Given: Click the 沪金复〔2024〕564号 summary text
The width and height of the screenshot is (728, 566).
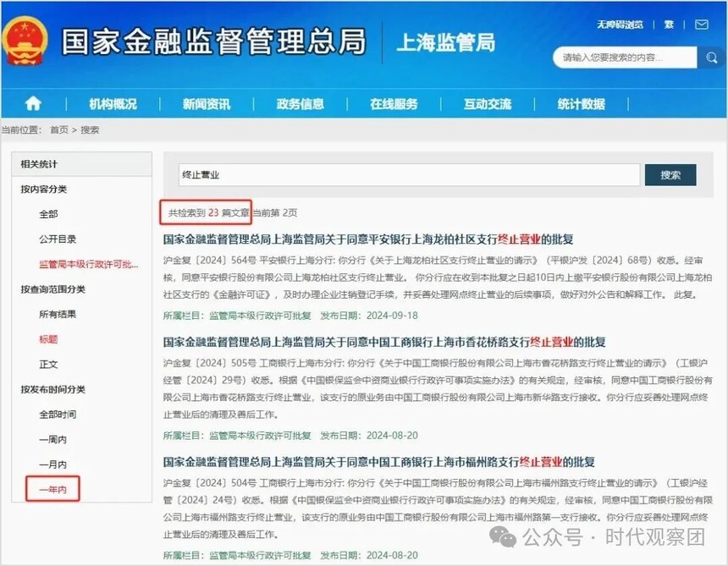Looking at the screenshot, I should tap(438, 278).
